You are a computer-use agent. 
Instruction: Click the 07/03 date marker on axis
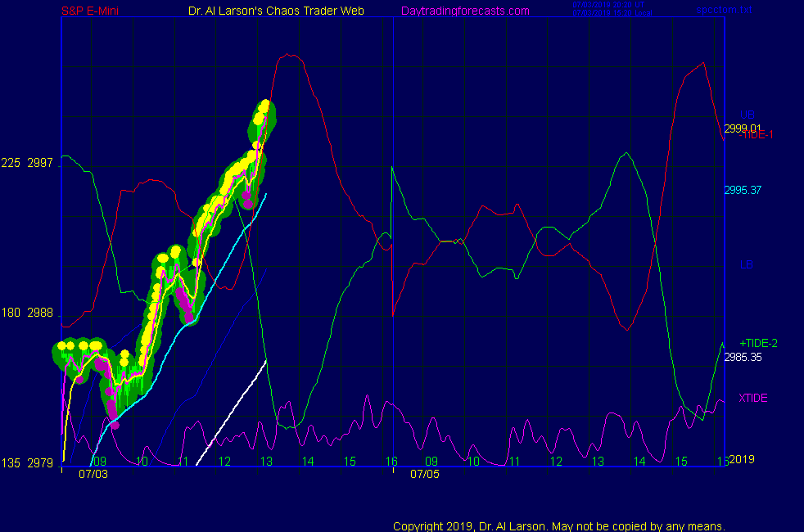[x=93, y=474]
